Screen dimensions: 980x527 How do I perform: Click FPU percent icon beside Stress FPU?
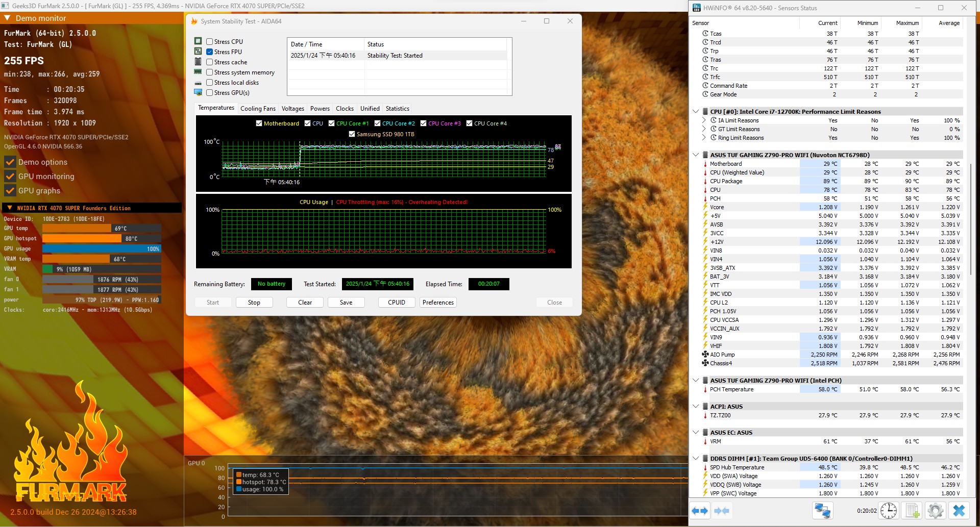pos(198,52)
